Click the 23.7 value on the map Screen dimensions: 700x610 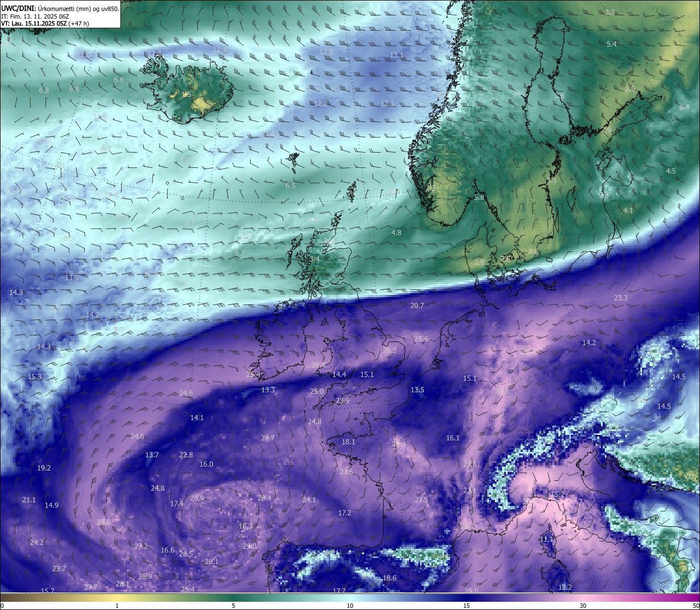tap(59, 568)
